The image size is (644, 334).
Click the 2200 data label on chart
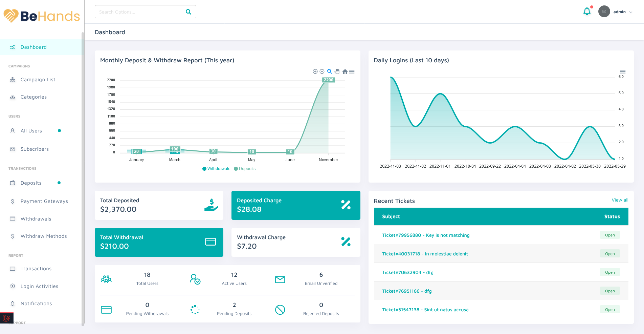point(328,80)
